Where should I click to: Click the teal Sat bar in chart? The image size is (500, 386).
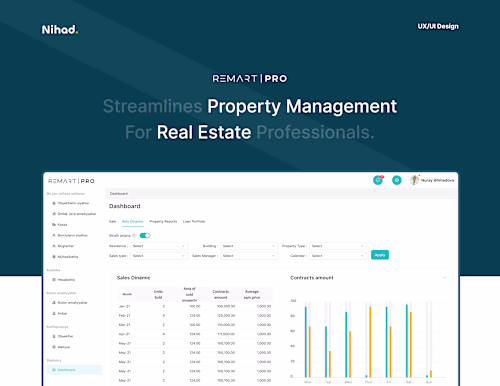click(x=407, y=341)
